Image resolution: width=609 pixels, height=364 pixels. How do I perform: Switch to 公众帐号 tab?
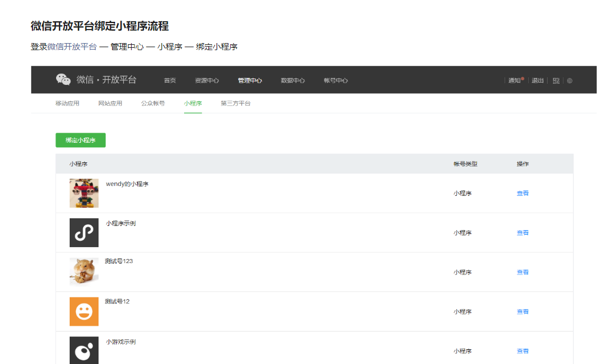[153, 103]
